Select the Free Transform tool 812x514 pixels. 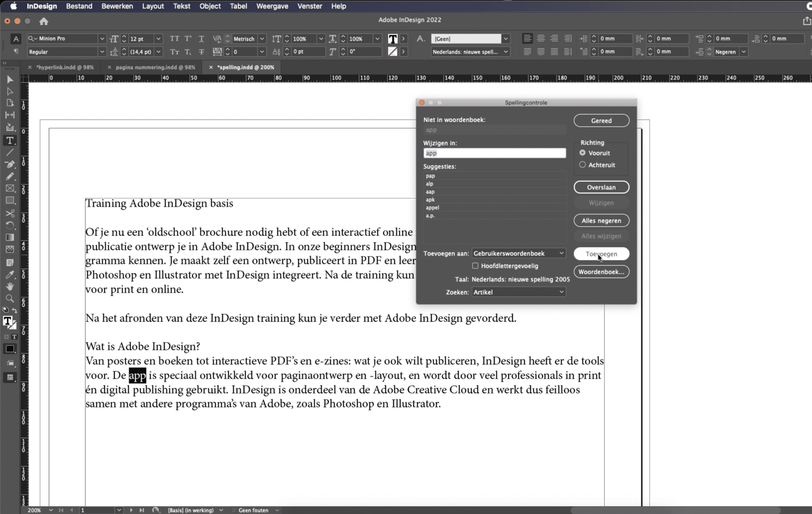(x=10, y=225)
